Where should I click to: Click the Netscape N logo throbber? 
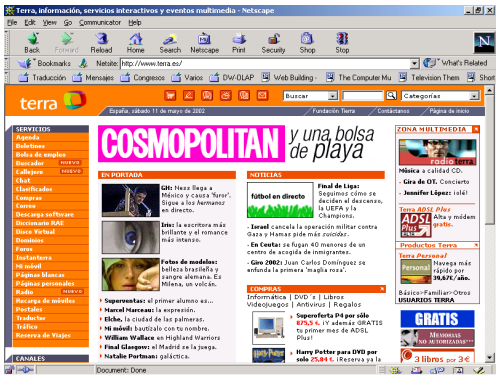(x=484, y=43)
